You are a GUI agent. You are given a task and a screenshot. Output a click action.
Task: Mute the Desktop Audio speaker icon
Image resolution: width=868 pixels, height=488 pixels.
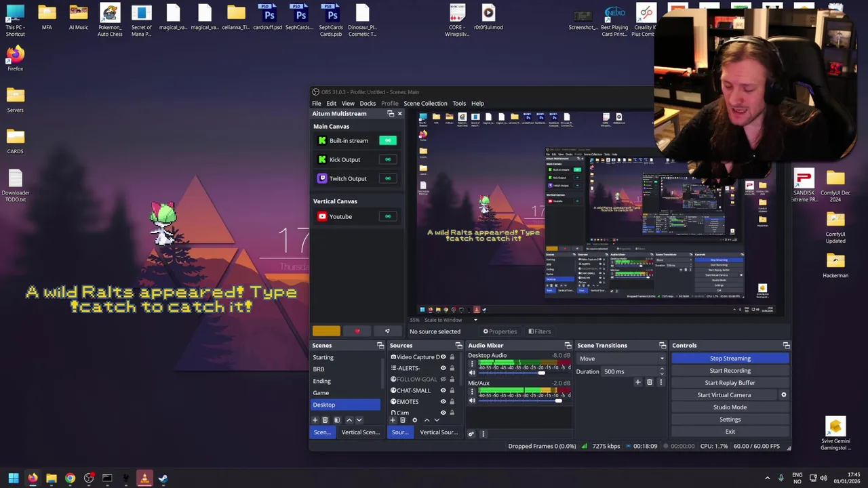472,373
